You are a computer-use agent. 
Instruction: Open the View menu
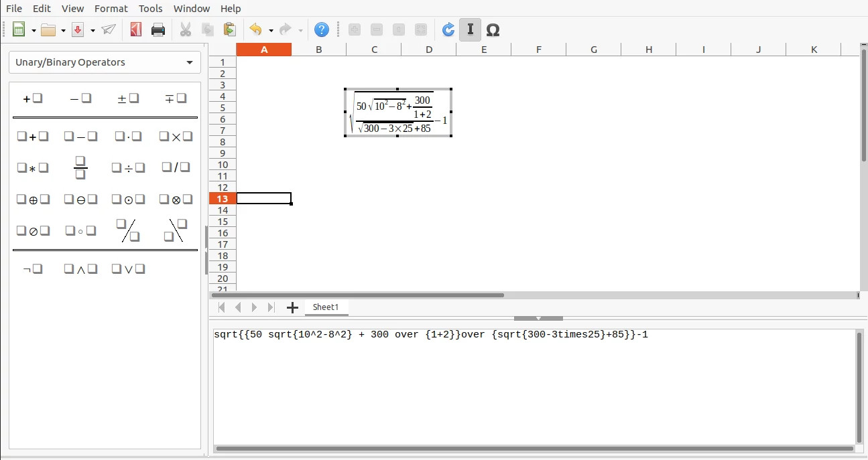(72, 9)
